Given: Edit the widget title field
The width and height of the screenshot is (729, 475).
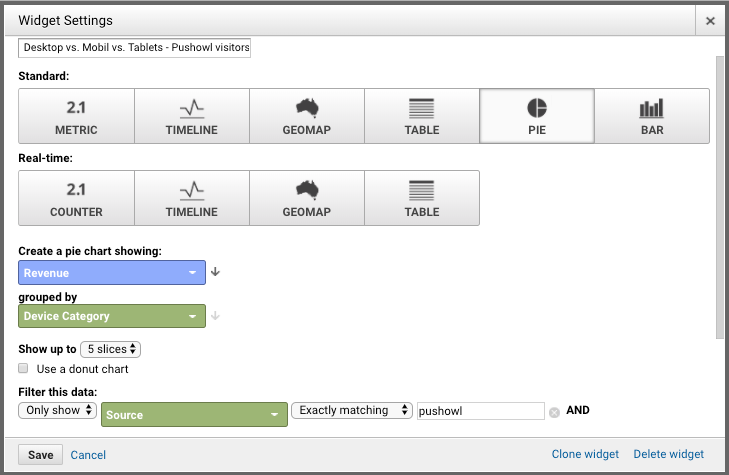Looking at the screenshot, I should tap(134, 47).
